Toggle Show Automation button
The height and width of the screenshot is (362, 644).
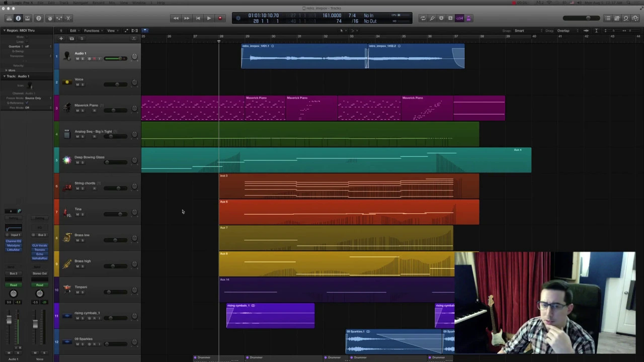126,31
